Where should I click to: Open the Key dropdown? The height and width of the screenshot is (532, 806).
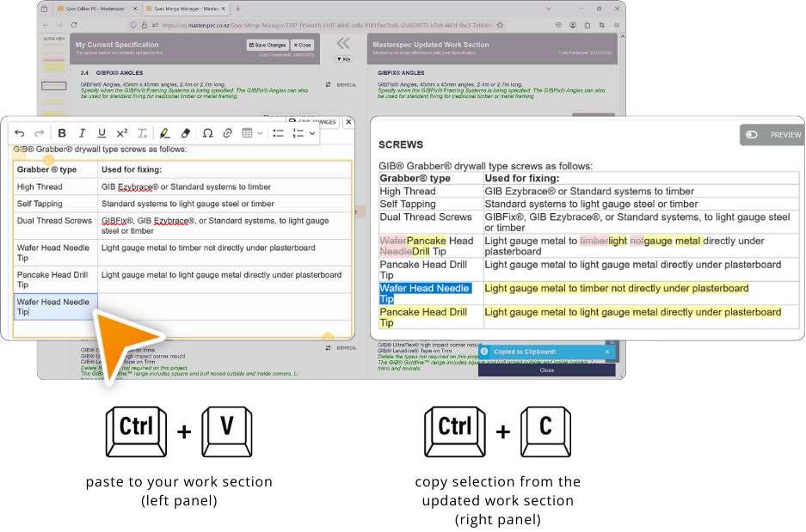click(x=343, y=59)
